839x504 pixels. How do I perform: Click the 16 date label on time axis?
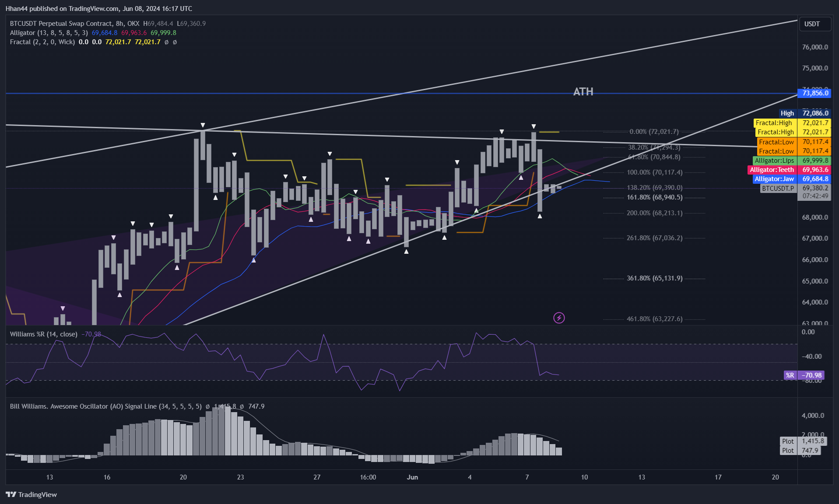point(107,477)
